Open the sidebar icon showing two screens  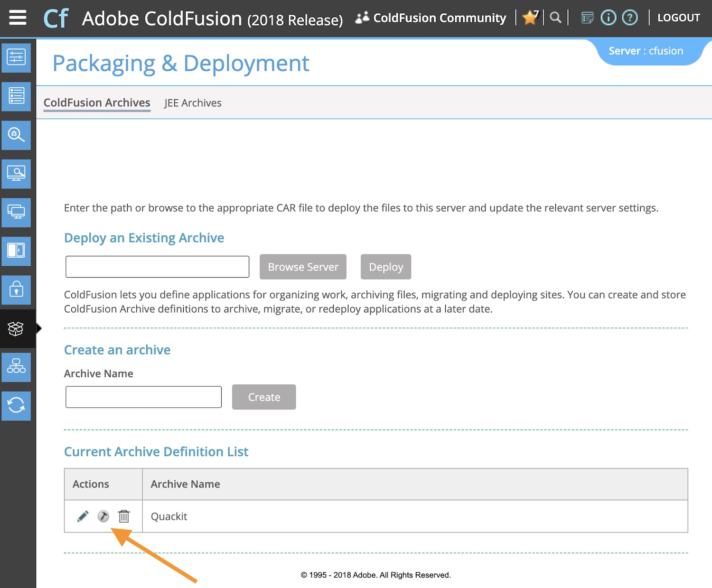click(16, 212)
